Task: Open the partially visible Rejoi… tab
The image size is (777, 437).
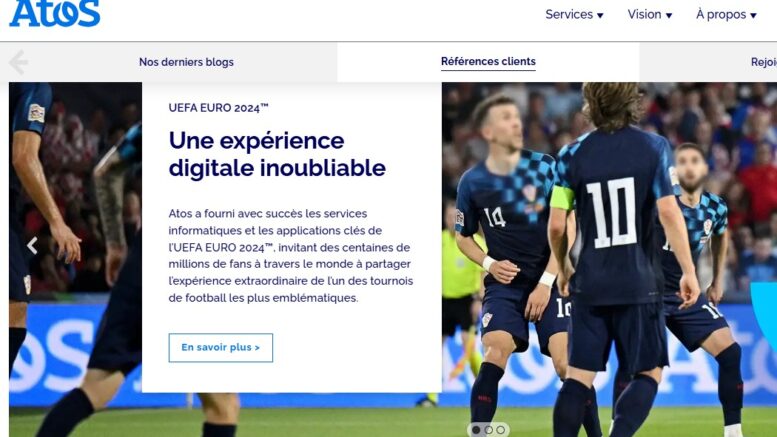Action: click(764, 62)
